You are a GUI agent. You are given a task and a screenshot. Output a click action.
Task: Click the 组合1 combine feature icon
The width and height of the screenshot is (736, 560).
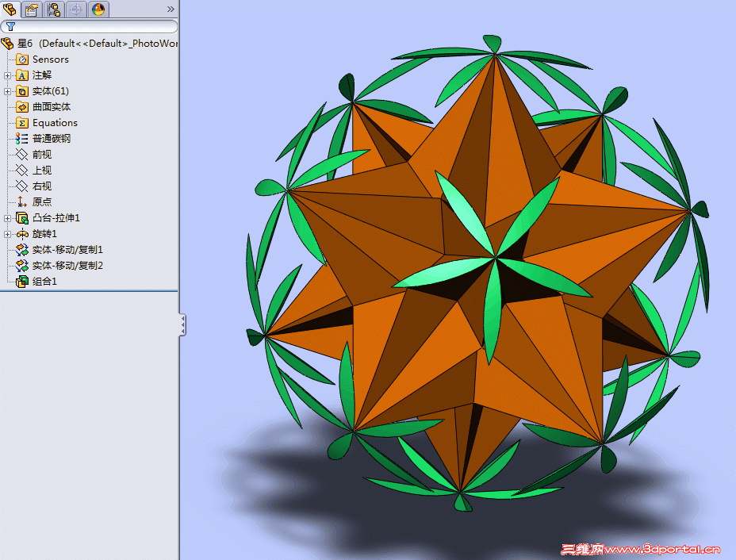click(22, 282)
